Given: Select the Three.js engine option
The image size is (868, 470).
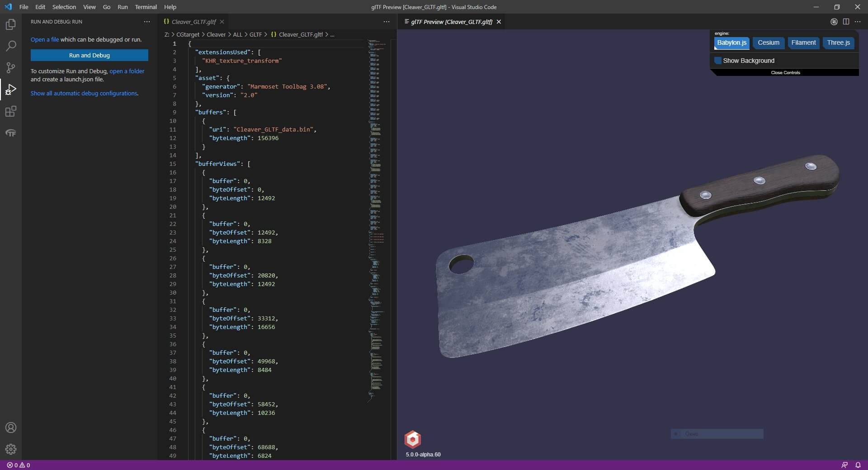Looking at the screenshot, I should 838,43.
